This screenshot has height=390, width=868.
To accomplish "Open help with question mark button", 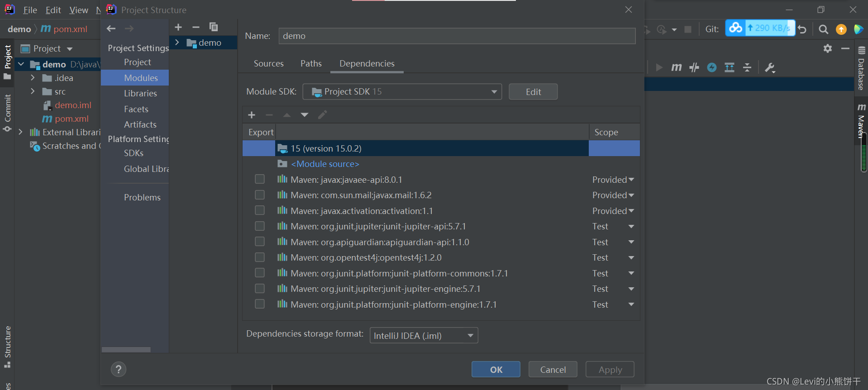I will click(x=119, y=370).
